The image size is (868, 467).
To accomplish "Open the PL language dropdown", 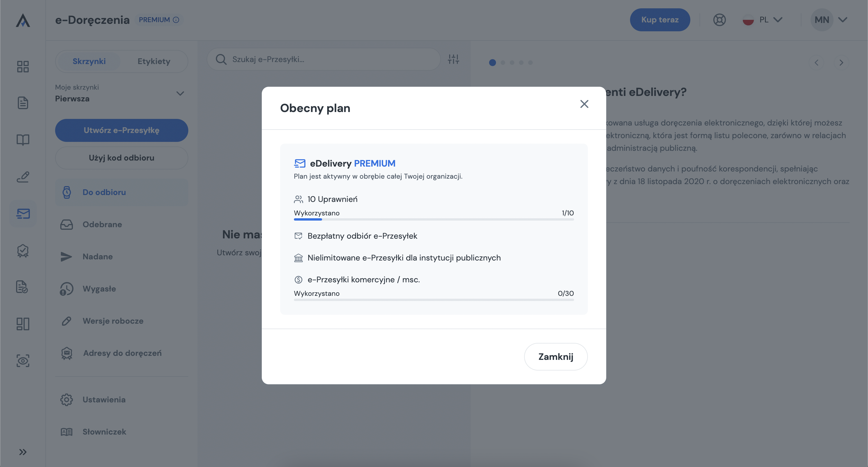I will click(x=763, y=20).
